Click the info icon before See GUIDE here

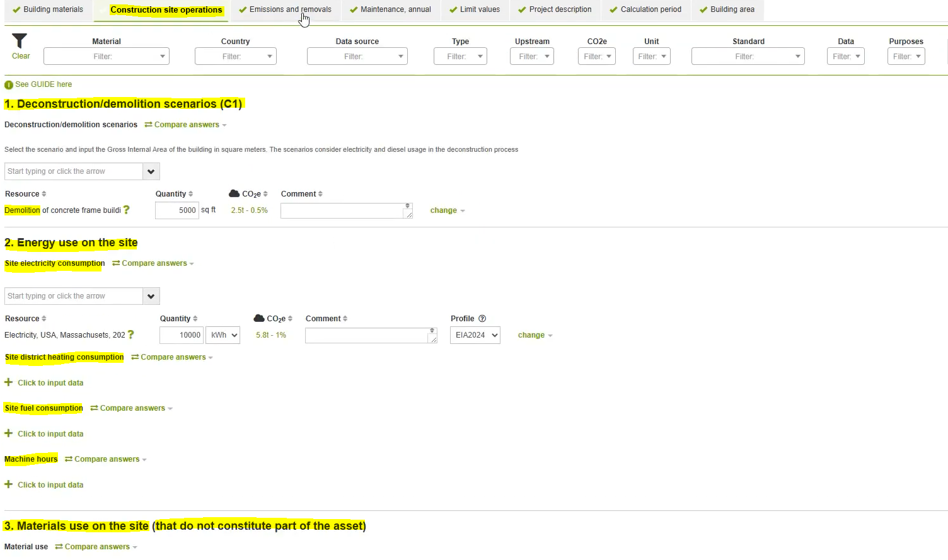coord(8,84)
